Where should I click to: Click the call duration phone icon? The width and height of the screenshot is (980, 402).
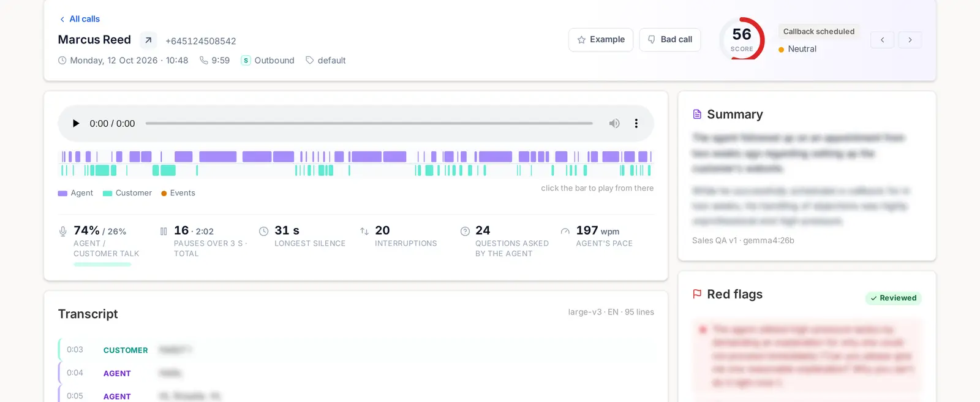point(204,60)
